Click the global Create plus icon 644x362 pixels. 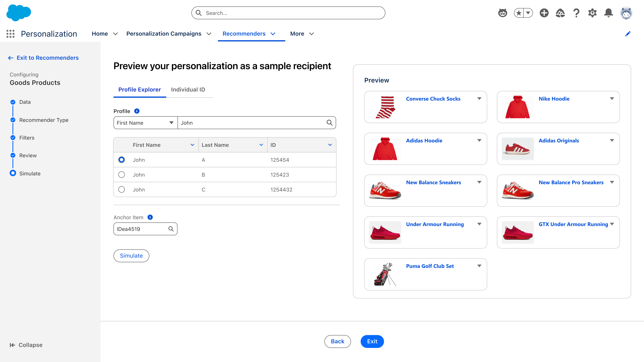coord(544,13)
